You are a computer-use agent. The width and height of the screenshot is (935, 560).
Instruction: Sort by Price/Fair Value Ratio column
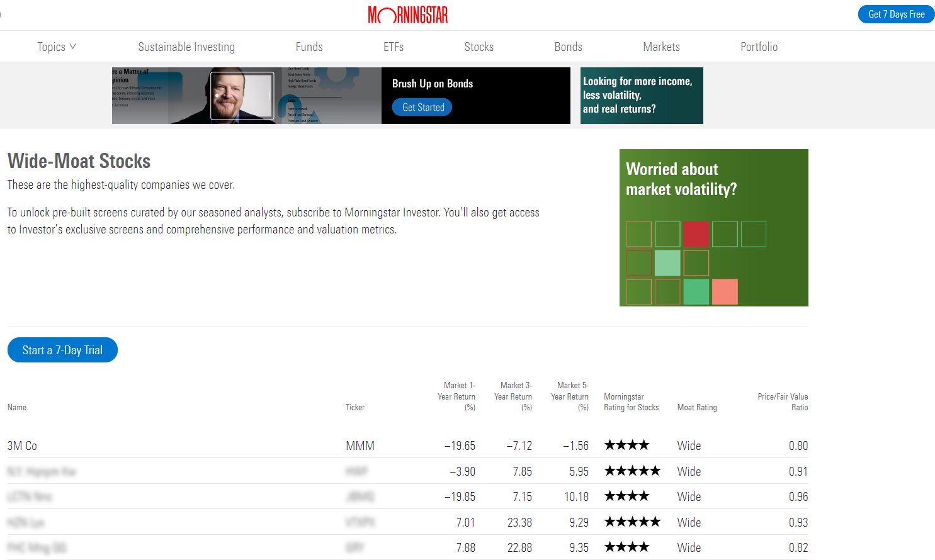pyautogui.click(x=783, y=402)
